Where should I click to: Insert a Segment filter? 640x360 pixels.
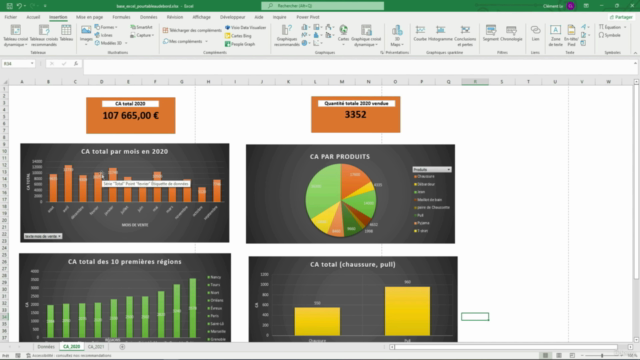[x=491, y=33]
